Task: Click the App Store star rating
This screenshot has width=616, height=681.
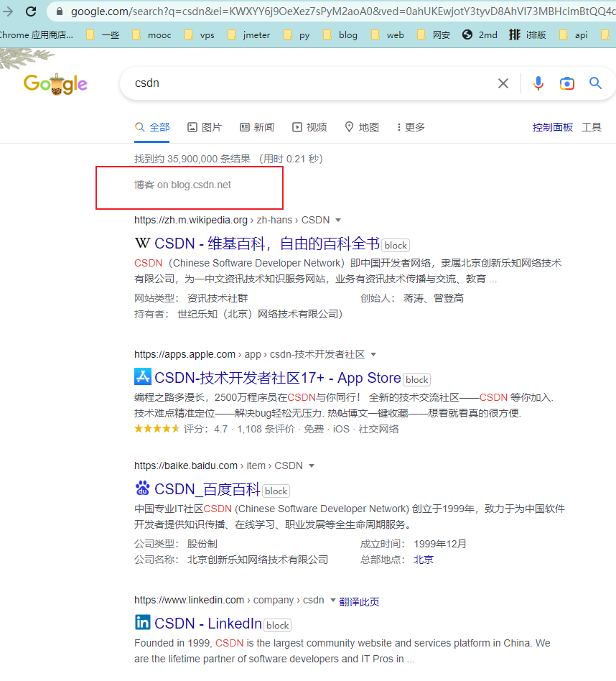Action: point(157,429)
